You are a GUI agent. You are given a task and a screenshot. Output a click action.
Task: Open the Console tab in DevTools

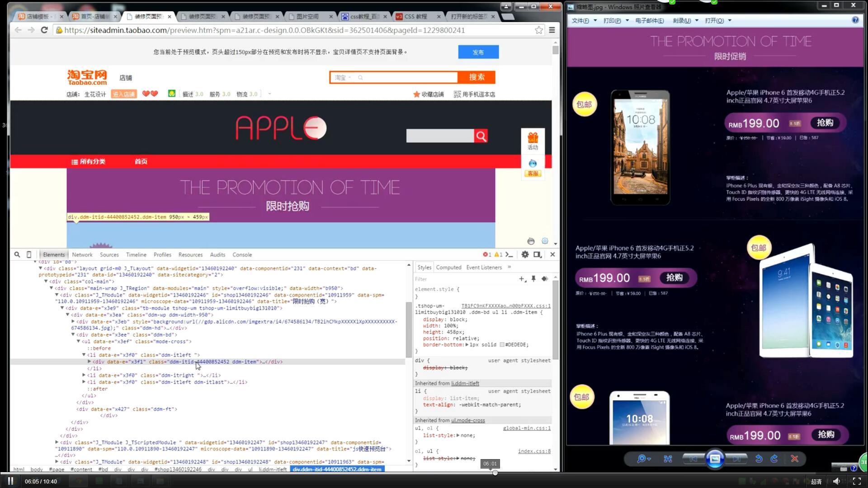242,254
